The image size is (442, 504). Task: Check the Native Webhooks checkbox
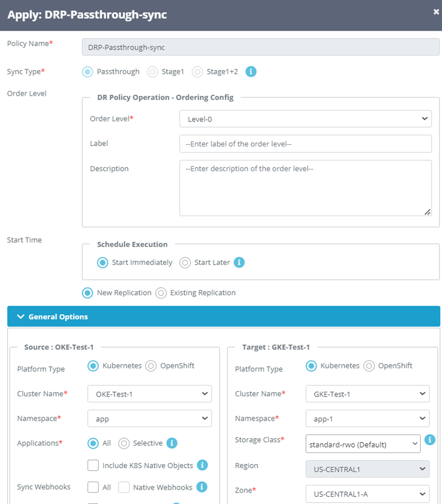(x=124, y=487)
